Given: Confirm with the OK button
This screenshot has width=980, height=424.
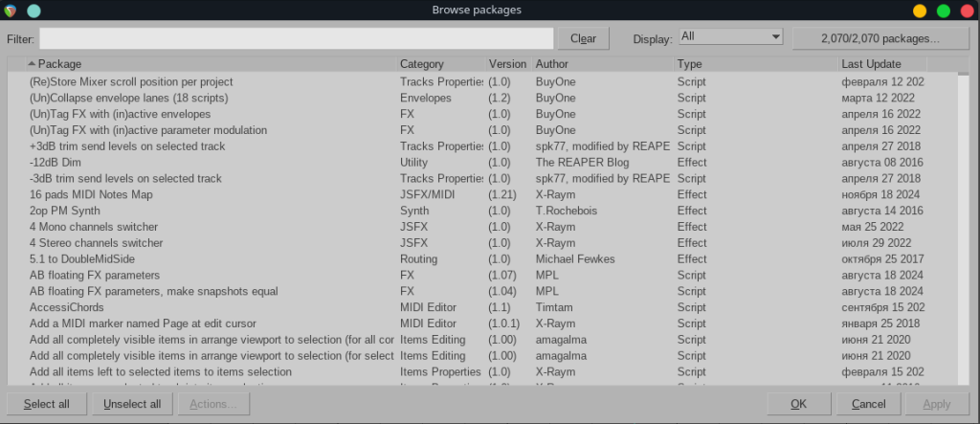Looking at the screenshot, I should pos(797,404).
